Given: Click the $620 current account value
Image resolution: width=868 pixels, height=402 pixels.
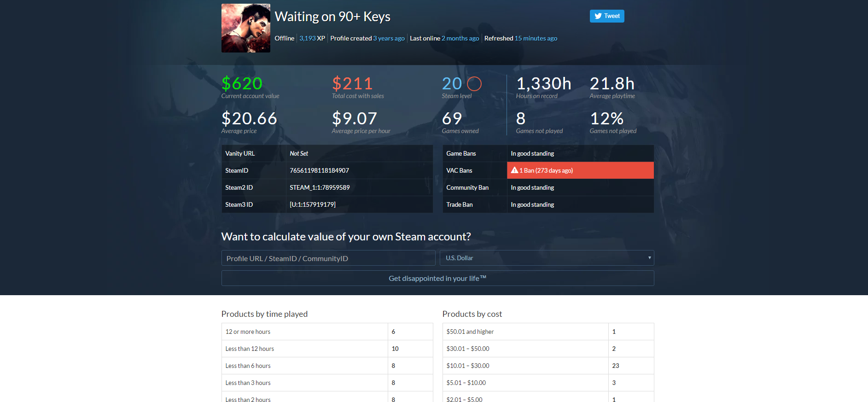Looking at the screenshot, I should tap(242, 83).
